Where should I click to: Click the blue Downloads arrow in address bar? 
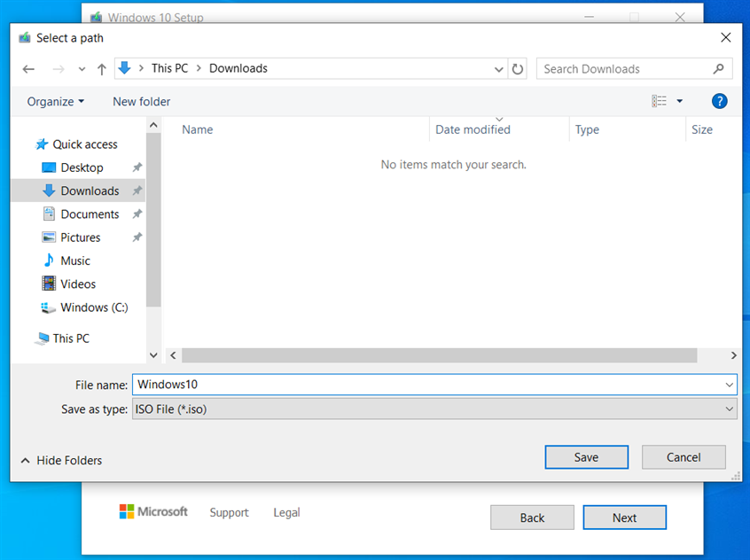[x=124, y=68]
